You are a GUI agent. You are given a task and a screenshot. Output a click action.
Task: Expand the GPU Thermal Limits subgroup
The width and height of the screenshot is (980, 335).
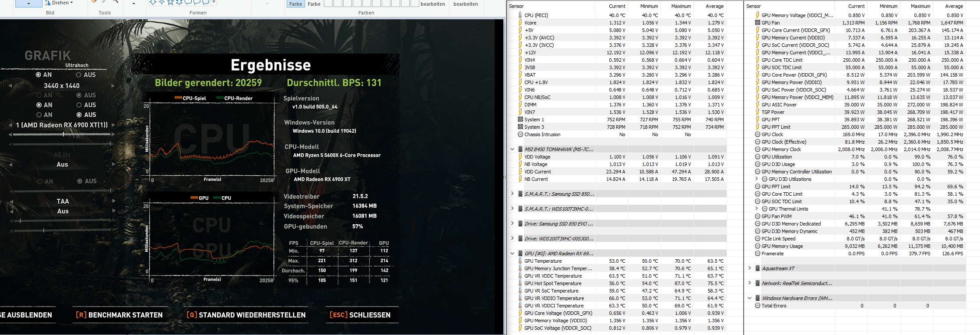point(757,209)
